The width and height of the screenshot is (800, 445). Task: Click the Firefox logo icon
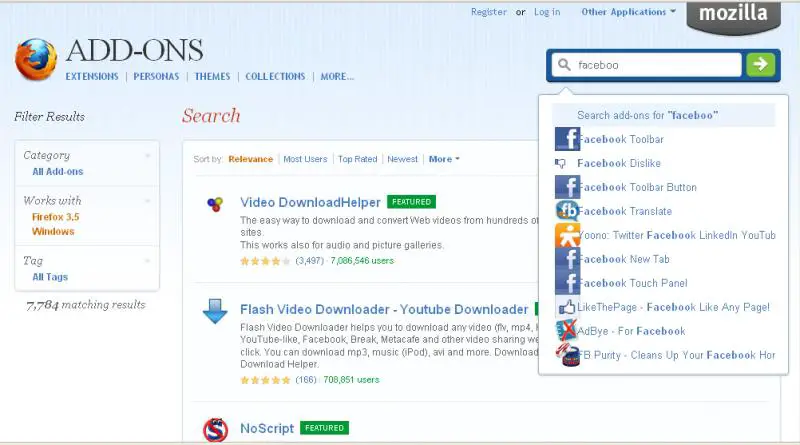click(x=36, y=59)
